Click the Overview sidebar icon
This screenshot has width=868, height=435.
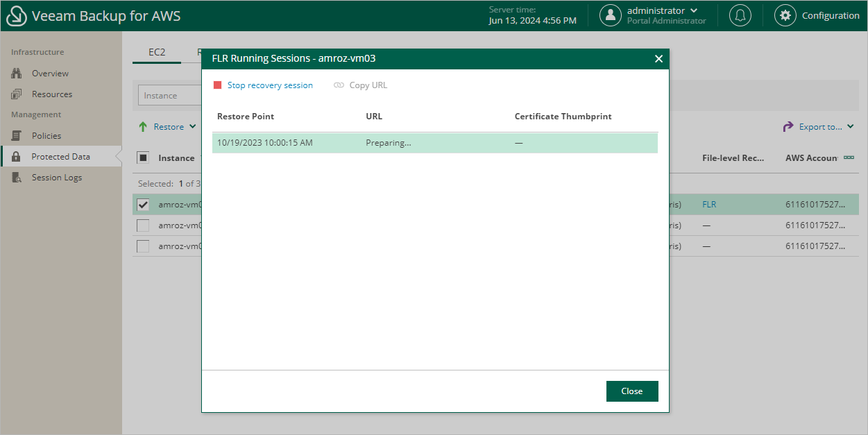pyautogui.click(x=17, y=74)
